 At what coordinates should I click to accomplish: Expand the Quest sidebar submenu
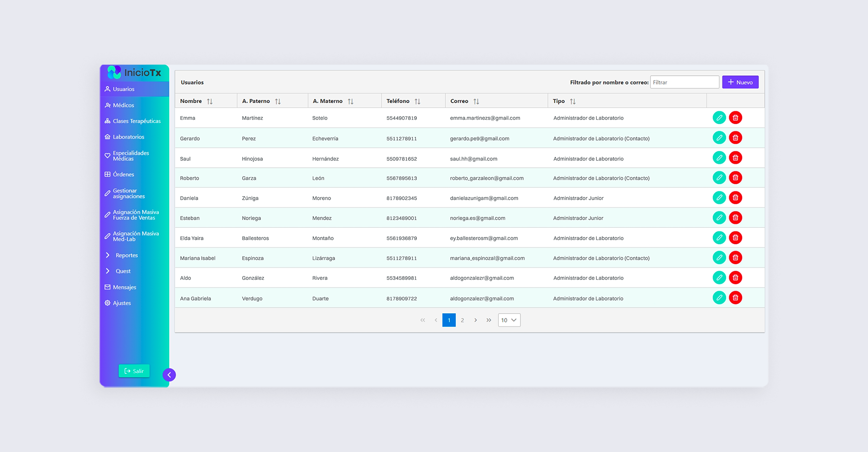123,271
